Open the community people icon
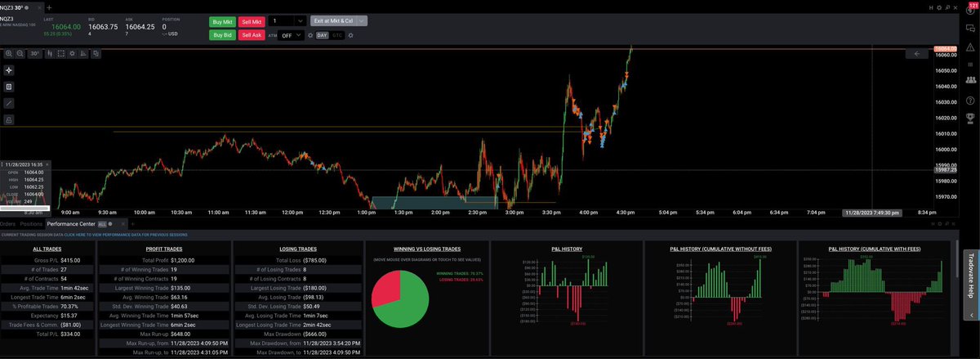 point(970,79)
